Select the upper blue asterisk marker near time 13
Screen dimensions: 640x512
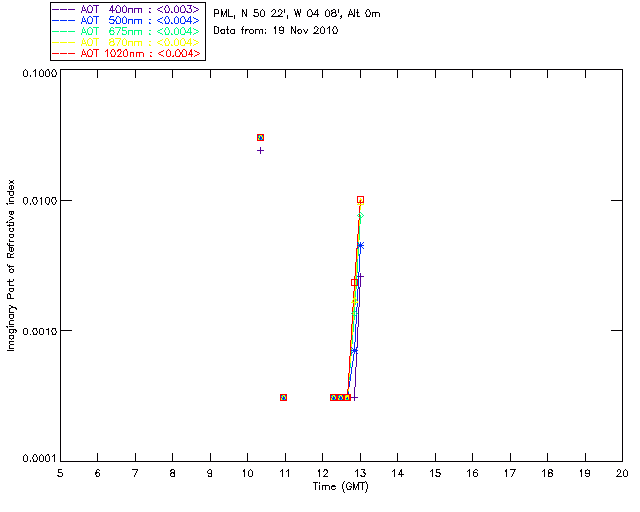[360, 246]
